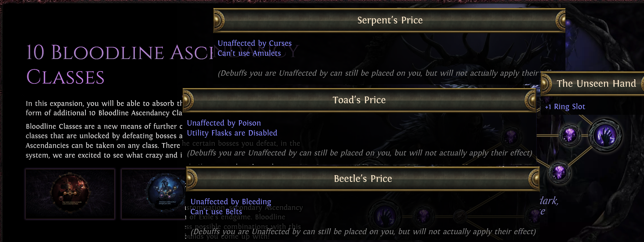Click the Can't use Belts modifier

coord(216,212)
